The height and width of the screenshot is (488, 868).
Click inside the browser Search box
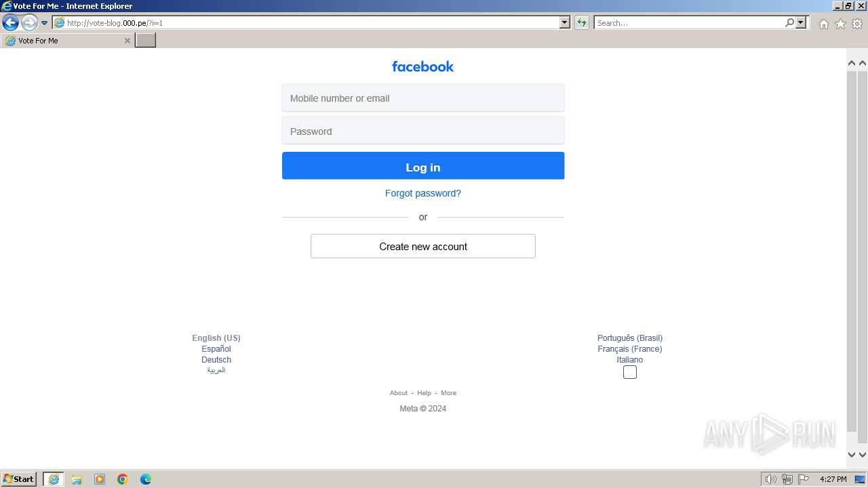click(688, 23)
